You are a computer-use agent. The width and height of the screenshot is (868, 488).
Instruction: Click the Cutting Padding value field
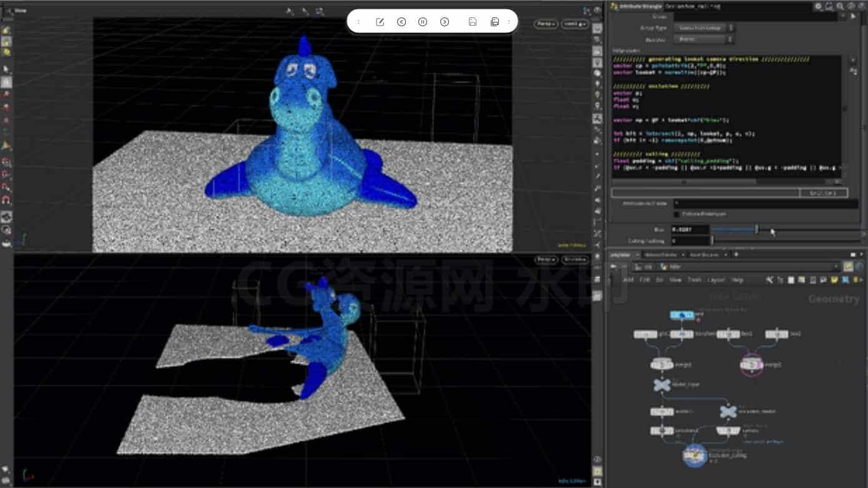(x=689, y=241)
